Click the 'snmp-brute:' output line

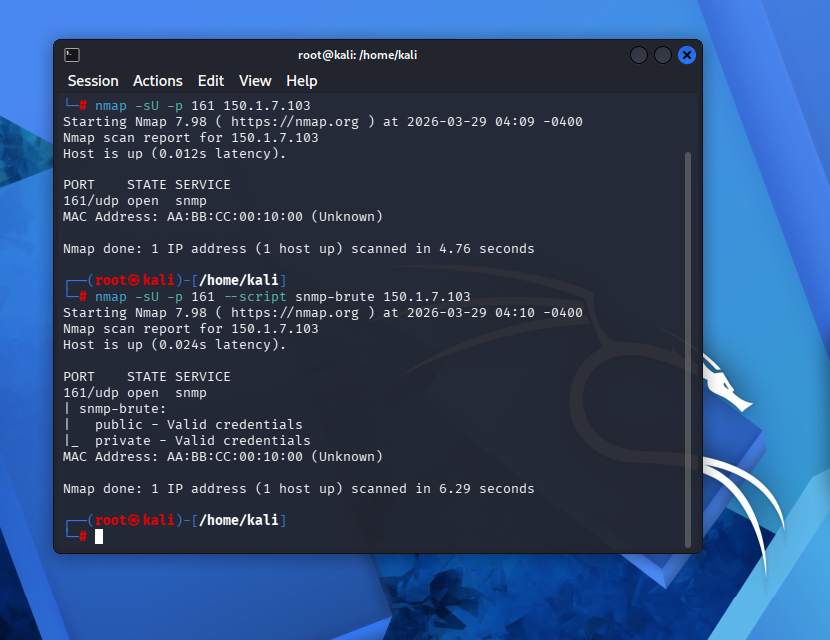(x=122, y=409)
